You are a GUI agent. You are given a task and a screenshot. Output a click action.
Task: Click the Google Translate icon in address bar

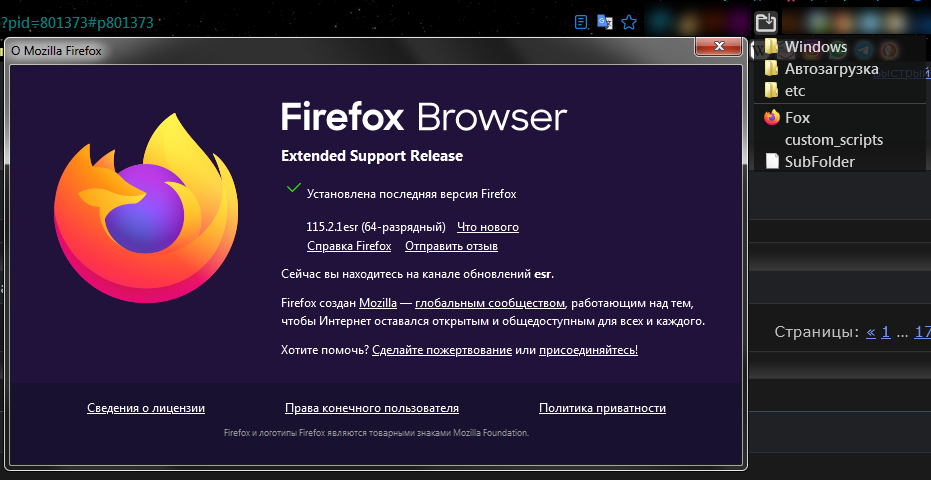tap(605, 23)
